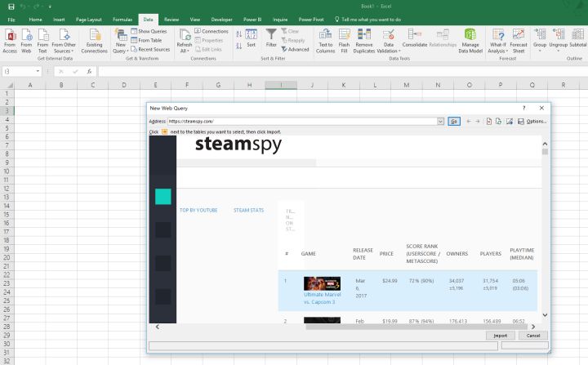
Task: Click the formula bar input
Action: (341, 71)
